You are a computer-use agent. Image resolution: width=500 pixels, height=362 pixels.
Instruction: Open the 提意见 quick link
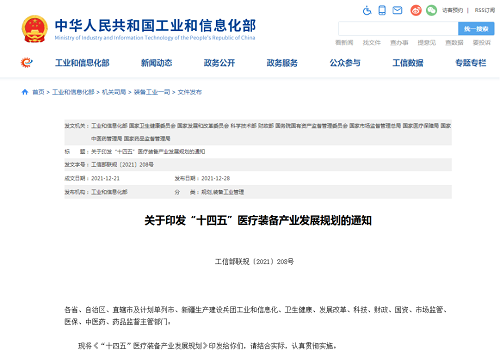click(x=427, y=43)
